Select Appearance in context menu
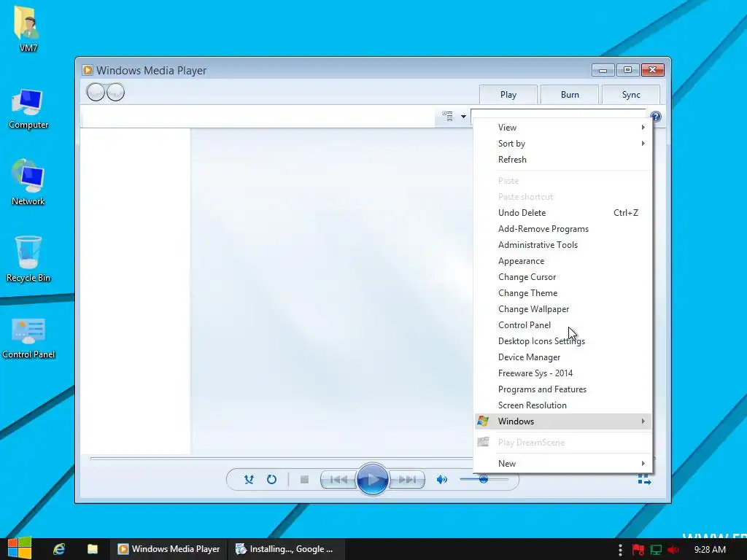 [563, 261]
